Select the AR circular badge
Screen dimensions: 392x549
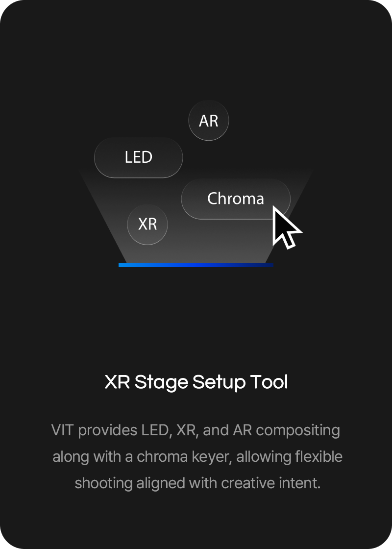[x=209, y=121]
